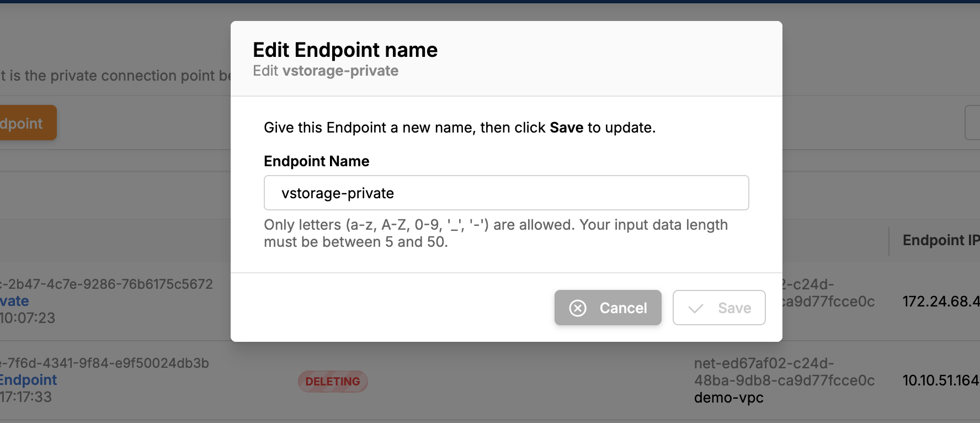Save the new endpoint name

(719, 308)
